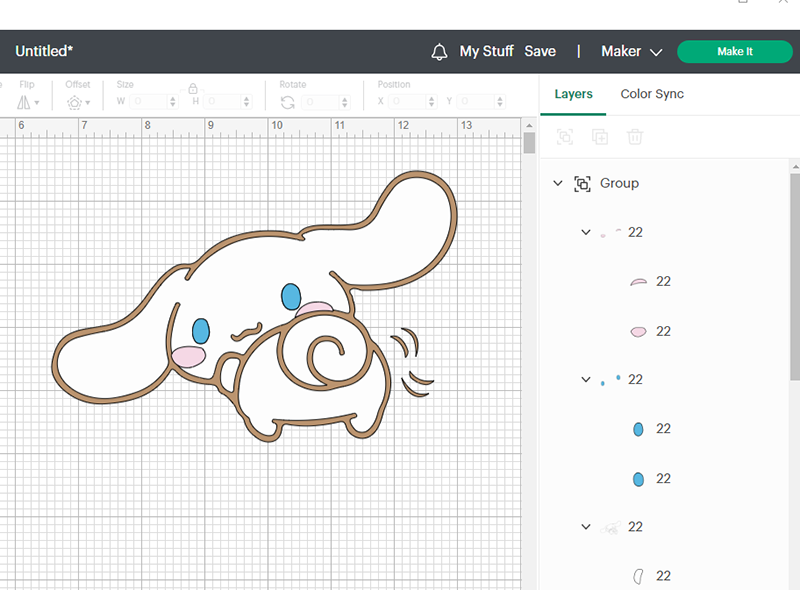The width and height of the screenshot is (800, 590).
Task: Click the canvas scrollbar up arrow
Action: [529, 125]
